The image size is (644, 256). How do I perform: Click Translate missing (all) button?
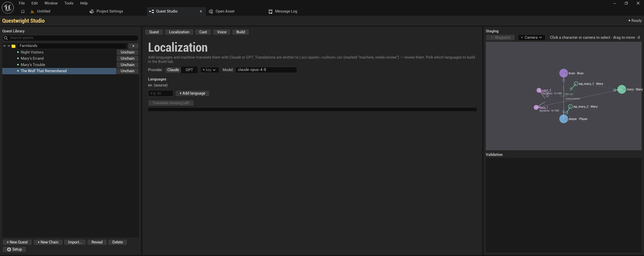171,103
